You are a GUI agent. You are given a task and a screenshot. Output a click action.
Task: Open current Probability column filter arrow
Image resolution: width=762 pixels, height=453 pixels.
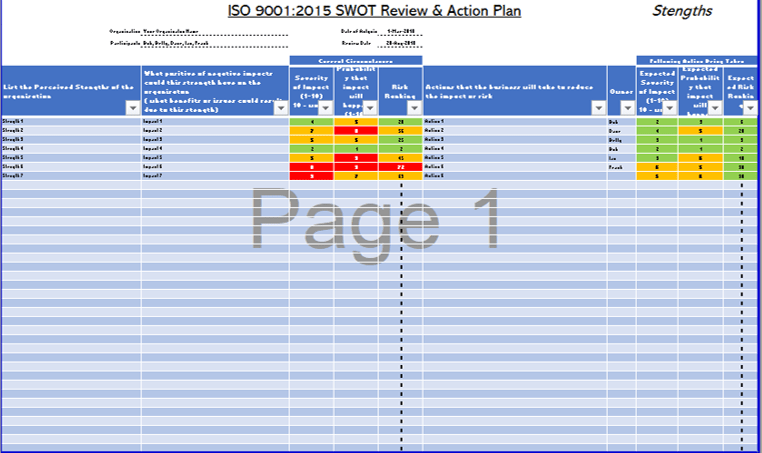[369, 107]
